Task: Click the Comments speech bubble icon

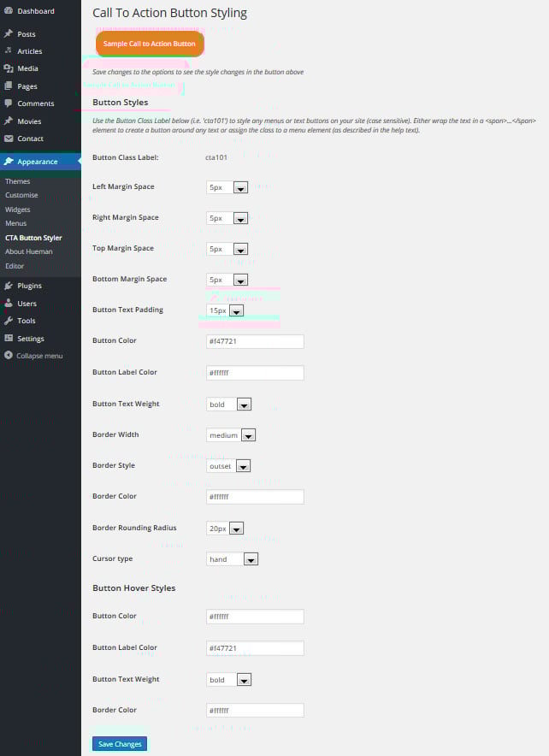Action: 10,103
